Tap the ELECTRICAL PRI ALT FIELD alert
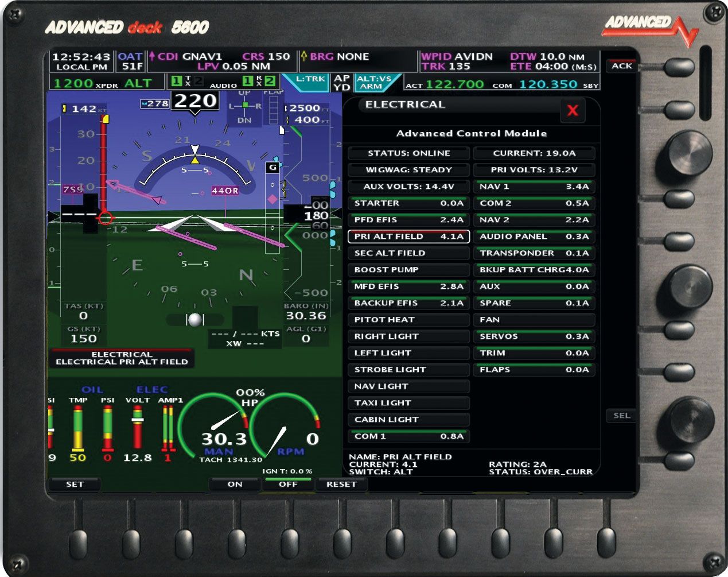 click(122, 358)
